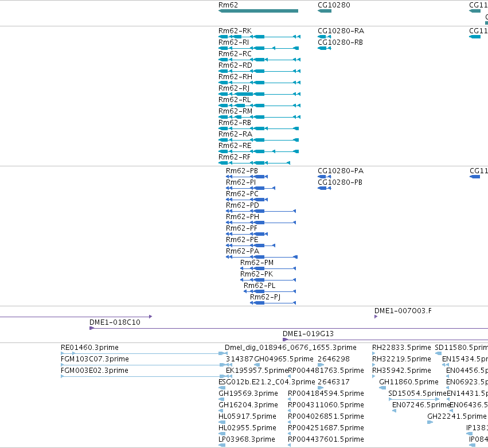The width and height of the screenshot is (488, 448).
Task: Choose the Rm62-PE protein feature
Action: tap(251, 246)
